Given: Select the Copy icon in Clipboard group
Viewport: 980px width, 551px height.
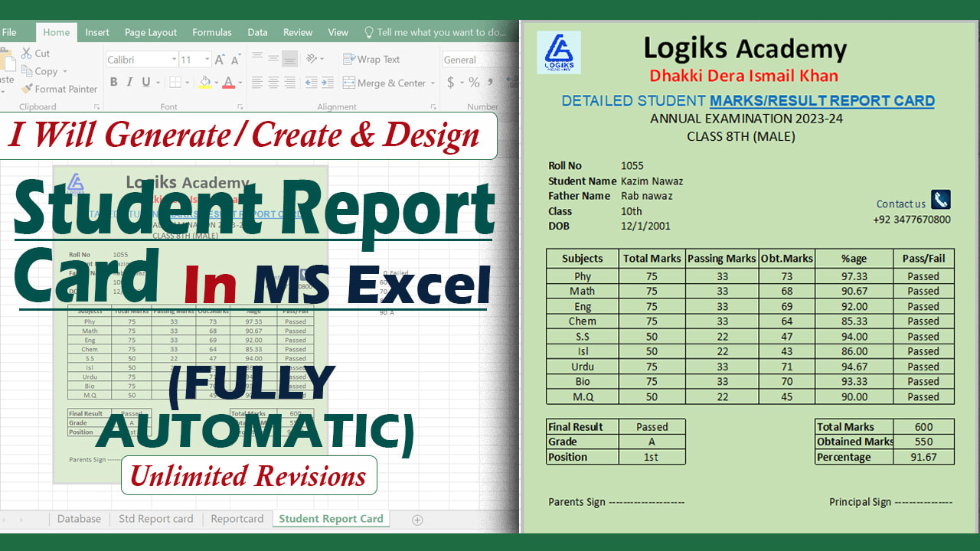Looking at the screenshot, I should click(x=27, y=70).
